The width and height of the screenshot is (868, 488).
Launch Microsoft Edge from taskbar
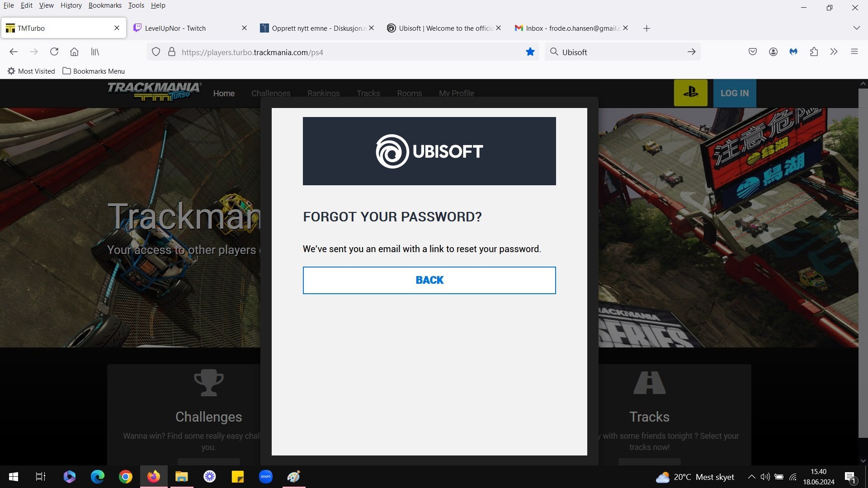tap(98, 477)
